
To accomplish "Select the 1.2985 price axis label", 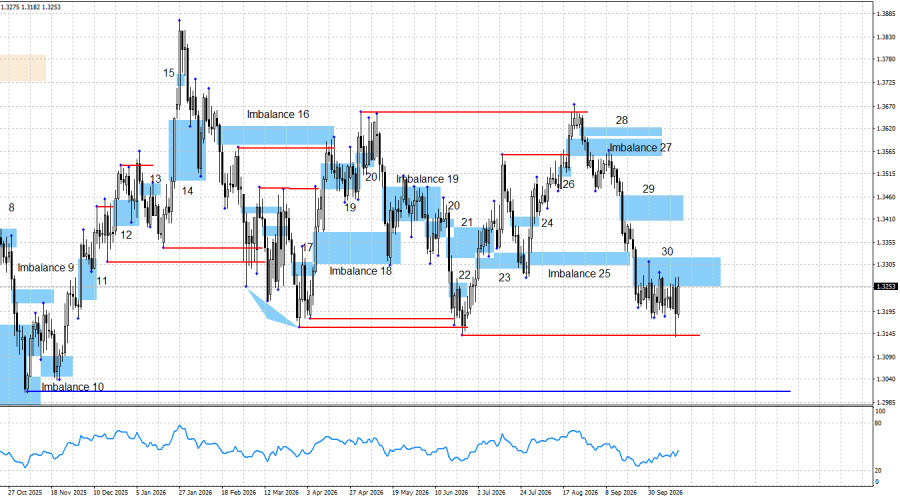I will click(886, 402).
